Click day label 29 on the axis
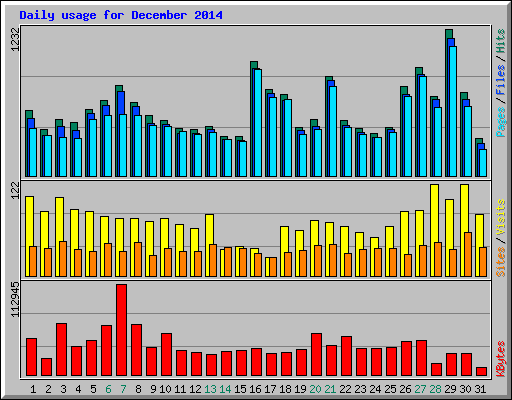 click(450, 389)
